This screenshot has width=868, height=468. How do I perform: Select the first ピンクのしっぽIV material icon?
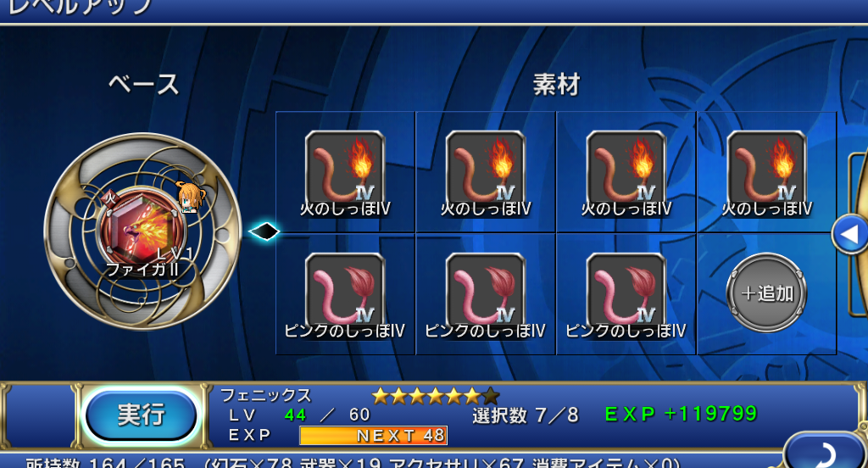(345, 291)
